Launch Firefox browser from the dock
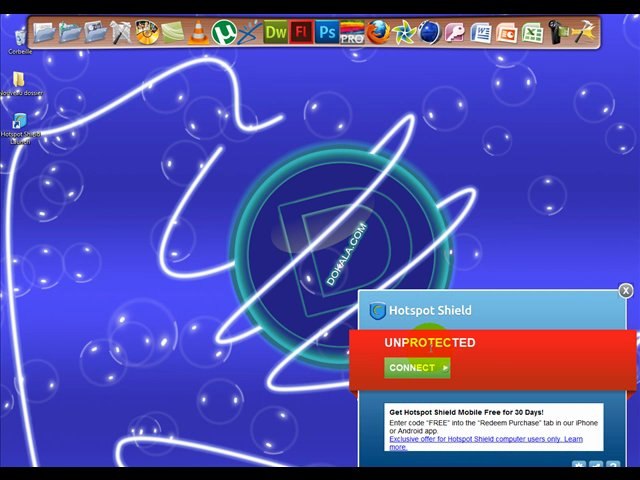 pyautogui.click(x=378, y=32)
